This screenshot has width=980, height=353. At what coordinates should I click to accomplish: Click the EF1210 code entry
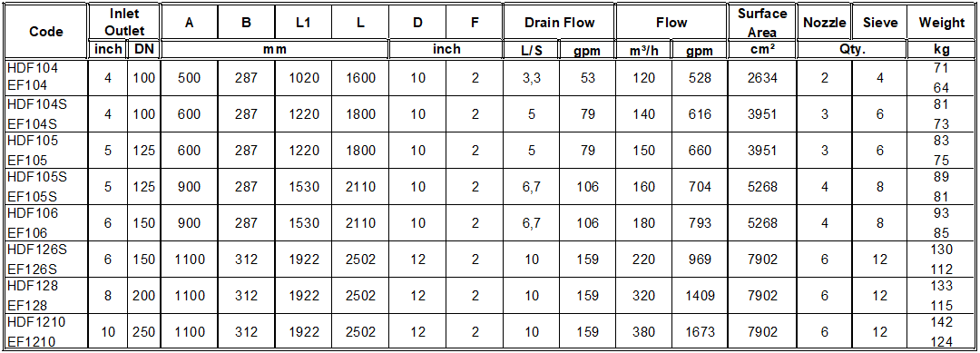point(33,340)
